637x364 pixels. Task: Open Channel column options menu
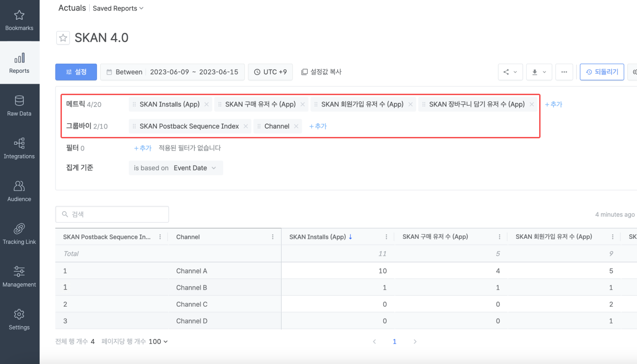(273, 237)
